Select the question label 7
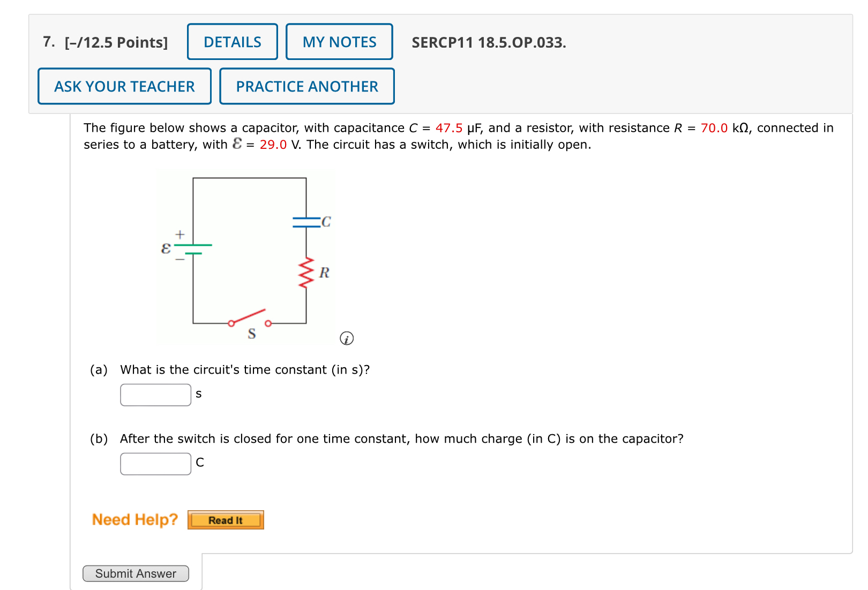This screenshot has width=868, height=590. coord(48,41)
